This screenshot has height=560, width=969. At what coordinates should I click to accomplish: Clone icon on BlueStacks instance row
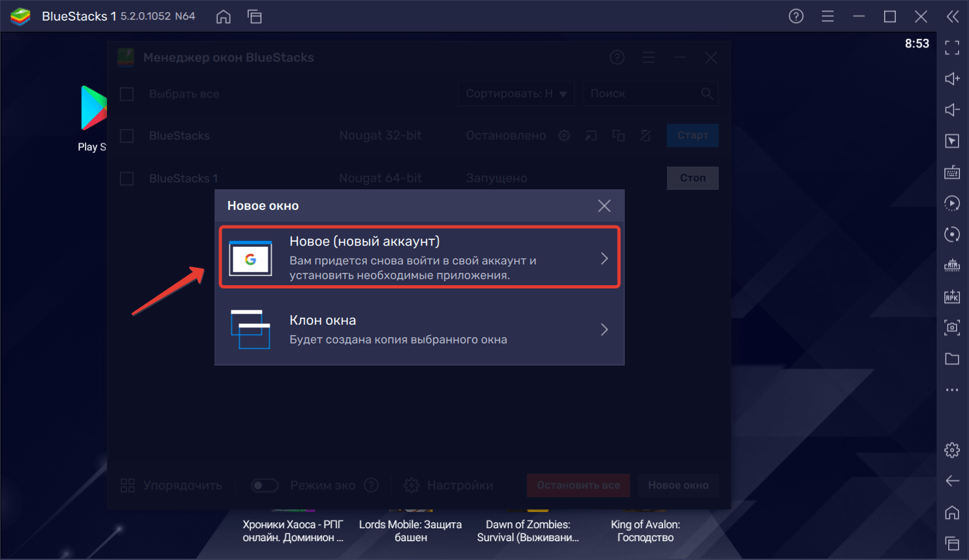coord(618,135)
